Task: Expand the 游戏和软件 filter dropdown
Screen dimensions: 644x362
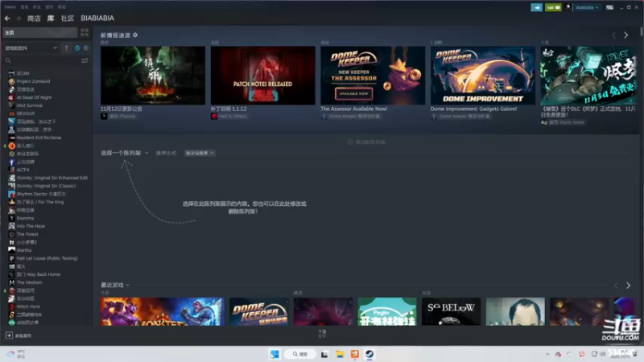Action: [x=31, y=48]
